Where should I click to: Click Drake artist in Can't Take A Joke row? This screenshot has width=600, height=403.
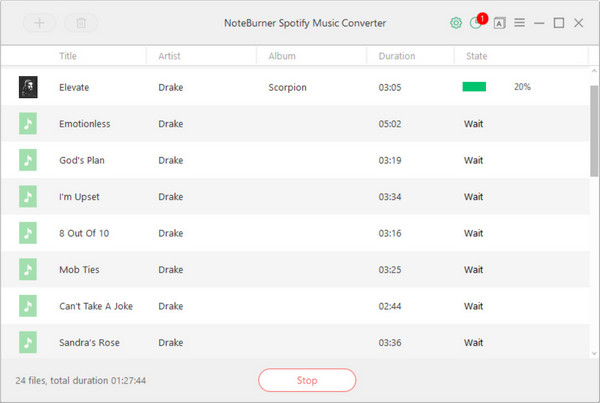tap(171, 306)
